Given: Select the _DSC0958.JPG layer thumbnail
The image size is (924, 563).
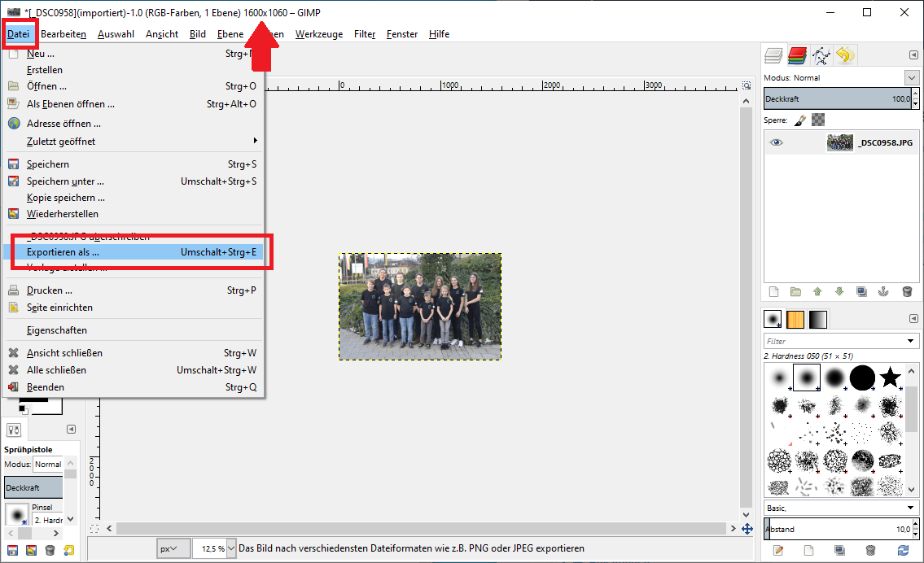Looking at the screenshot, I should 839,142.
